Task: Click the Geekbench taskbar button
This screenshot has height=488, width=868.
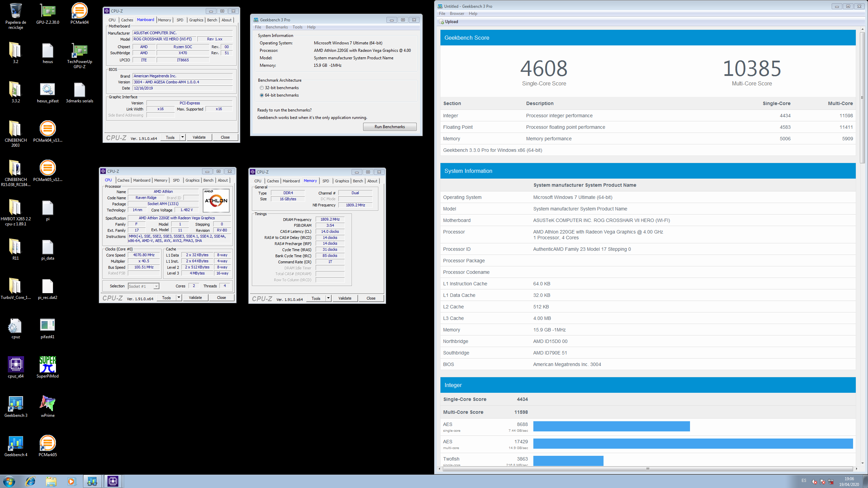Action: [92, 481]
